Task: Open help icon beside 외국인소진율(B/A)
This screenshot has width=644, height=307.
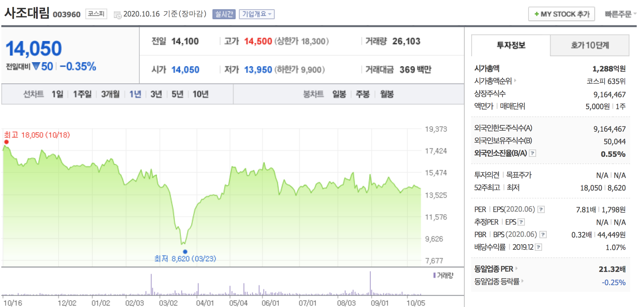Action: [532, 153]
